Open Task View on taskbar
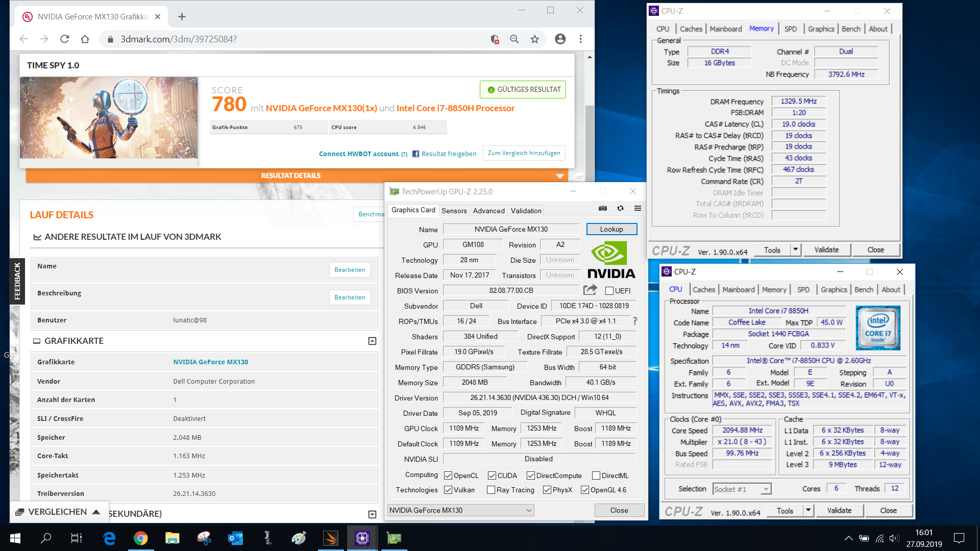This screenshot has height=551, width=980. pyautogui.click(x=77, y=538)
